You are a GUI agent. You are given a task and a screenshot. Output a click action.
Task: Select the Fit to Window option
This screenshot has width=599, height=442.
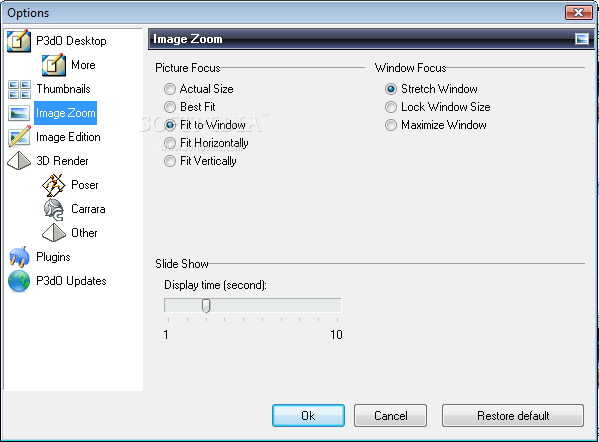point(170,125)
